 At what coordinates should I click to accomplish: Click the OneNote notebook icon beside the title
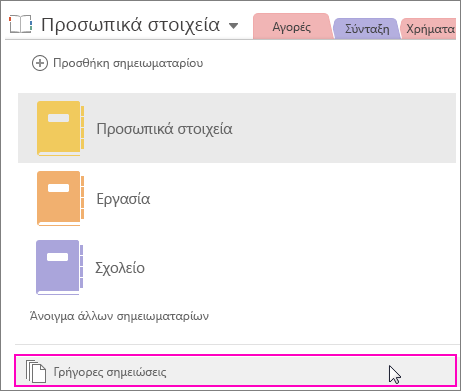[21, 24]
